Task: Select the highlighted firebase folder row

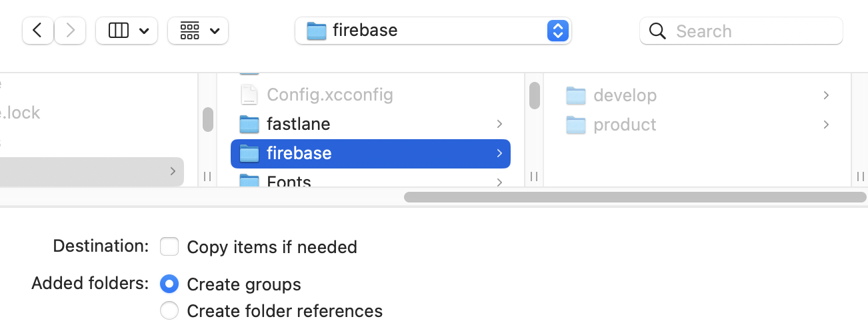Action: (x=370, y=153)
